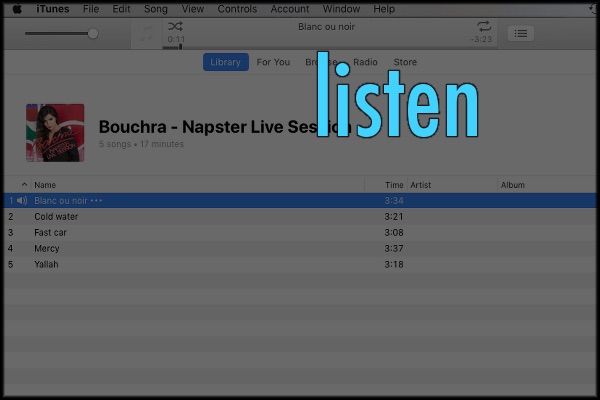Image resolution: width=600 pixels, height=400 pixels.
Task: Click the 3:18 time of Yallah
Action: 394,264
